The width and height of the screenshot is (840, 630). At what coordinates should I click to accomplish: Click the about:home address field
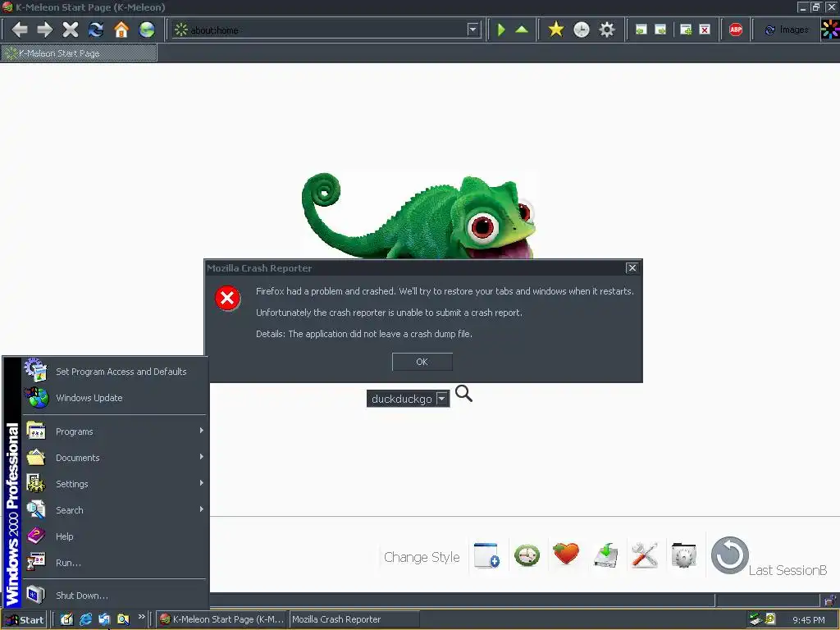326,30
